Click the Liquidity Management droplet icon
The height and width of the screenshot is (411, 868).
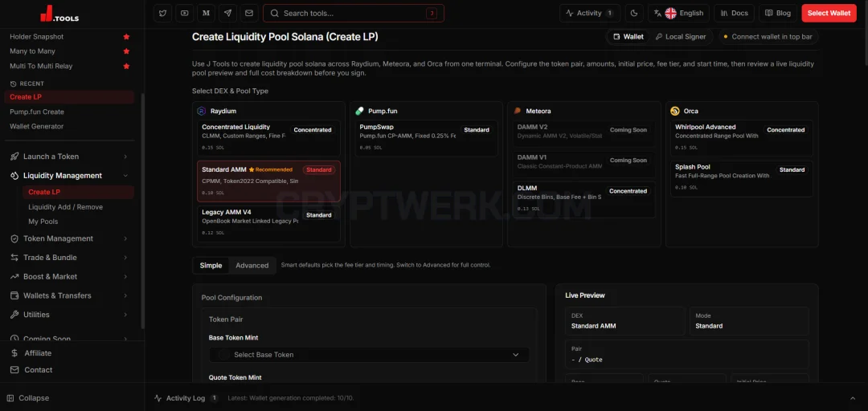tap(14, 175)
